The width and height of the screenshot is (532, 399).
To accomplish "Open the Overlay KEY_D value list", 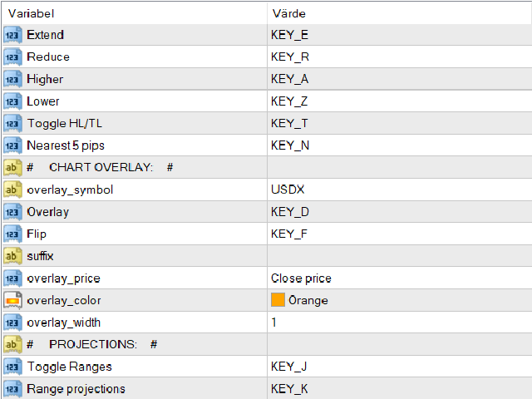I will [x=399, y=212].
